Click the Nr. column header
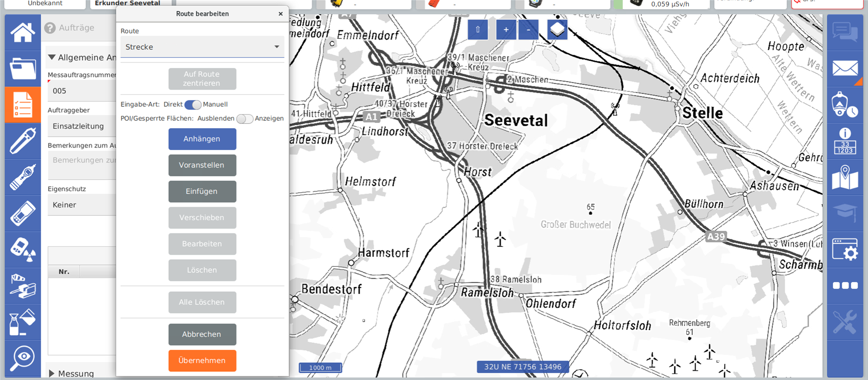868x380 pixels. (x=64, y=272)
